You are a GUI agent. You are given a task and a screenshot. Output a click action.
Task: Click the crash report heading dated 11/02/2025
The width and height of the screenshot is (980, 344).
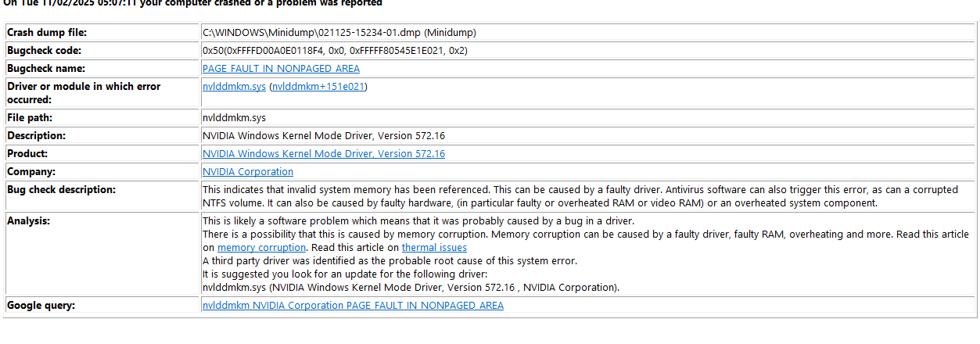192,3
